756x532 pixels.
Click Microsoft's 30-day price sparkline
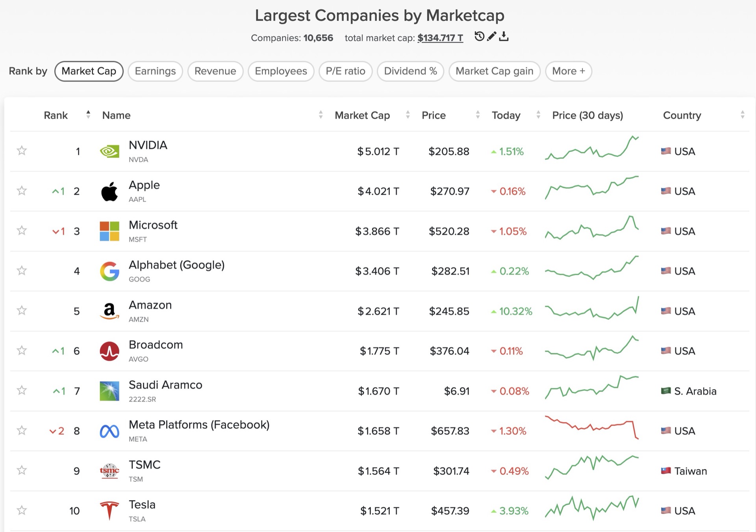[x=591, y=228]
